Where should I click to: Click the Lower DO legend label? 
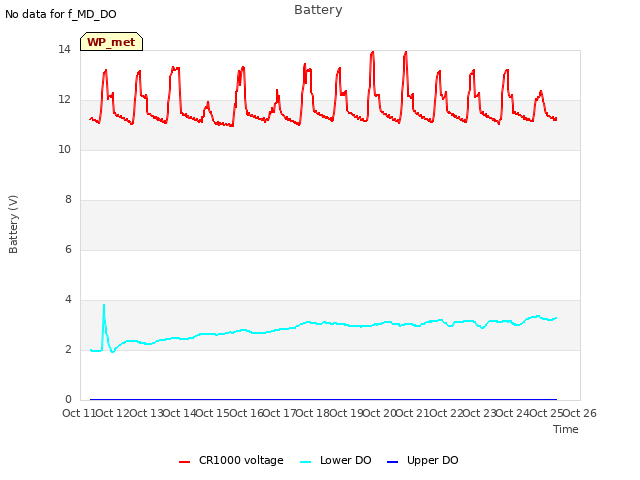(x=345, y=460)
